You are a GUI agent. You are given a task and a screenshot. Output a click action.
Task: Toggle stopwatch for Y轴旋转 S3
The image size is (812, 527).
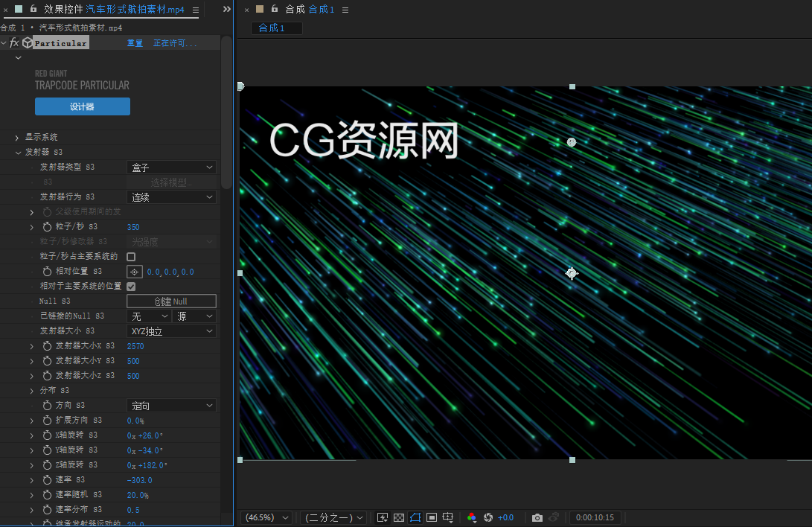pyautogui.click(x=47, y=450)
